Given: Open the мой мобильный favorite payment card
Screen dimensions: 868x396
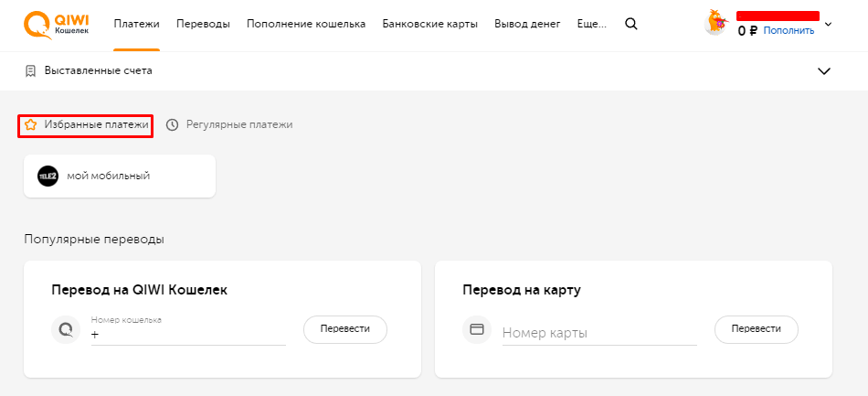Looking at the screenshot, I should (120, 177).
